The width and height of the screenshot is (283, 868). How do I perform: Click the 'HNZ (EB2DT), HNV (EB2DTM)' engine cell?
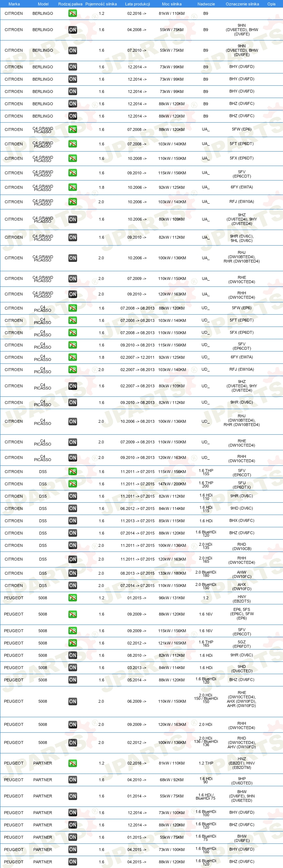(242, 763)
